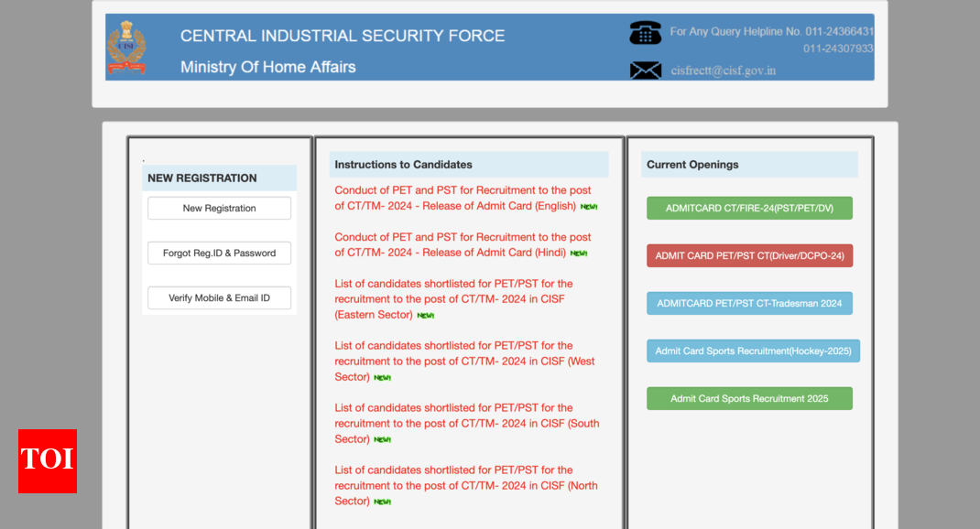Screen dimensions: 980x529
Task: Click the cisfrectt@cisf.gov.in email address
Action: point(724,70)
